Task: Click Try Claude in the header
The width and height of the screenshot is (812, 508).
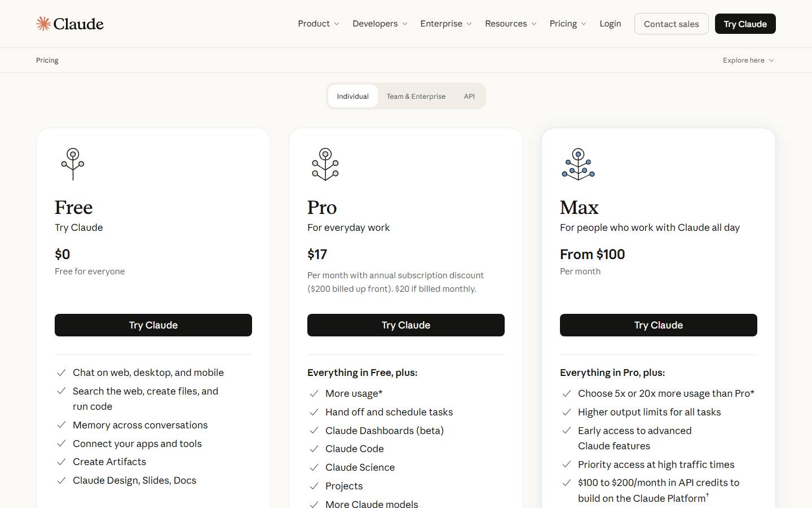Action: point(745,24)
